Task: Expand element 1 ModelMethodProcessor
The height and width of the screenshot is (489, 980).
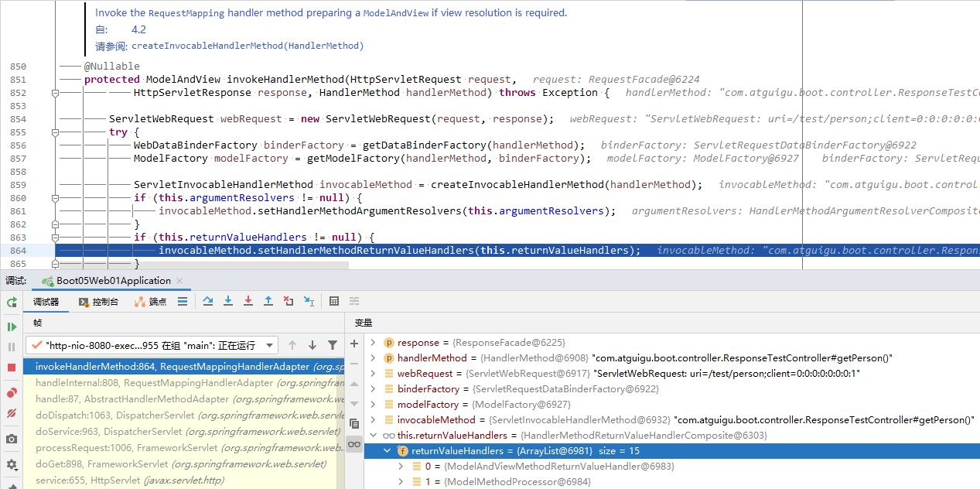Action: pos(401,482)
